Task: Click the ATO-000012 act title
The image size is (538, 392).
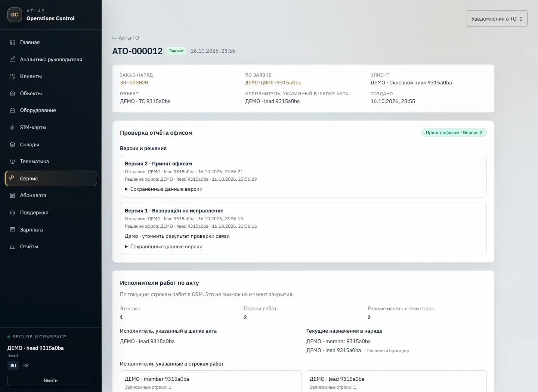Action: [137, 51]
